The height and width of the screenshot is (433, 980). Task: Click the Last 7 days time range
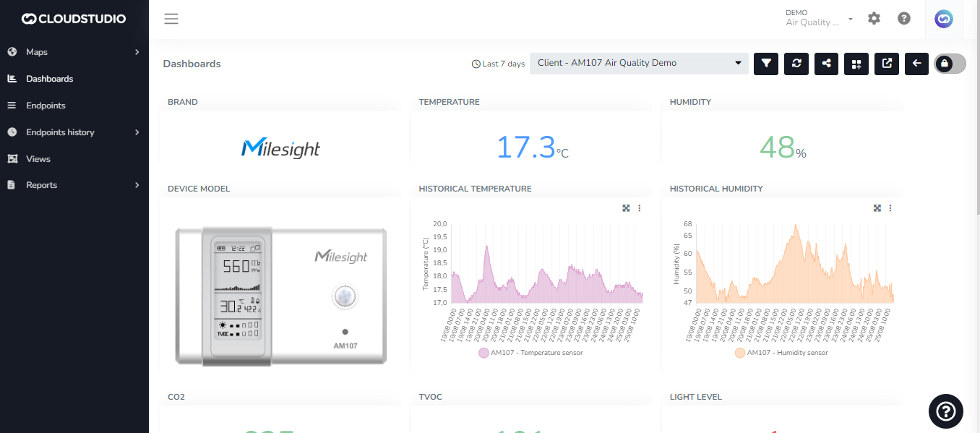coord(498,63)
